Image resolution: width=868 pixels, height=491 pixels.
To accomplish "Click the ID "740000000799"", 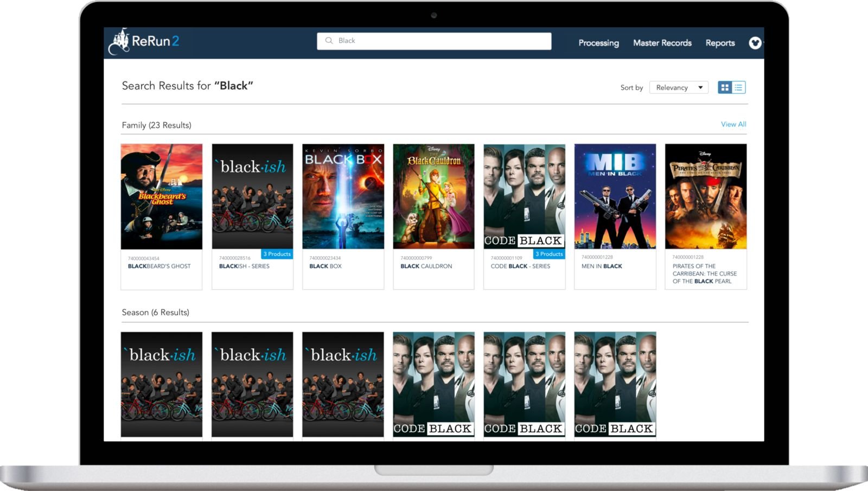I will 416,258.
